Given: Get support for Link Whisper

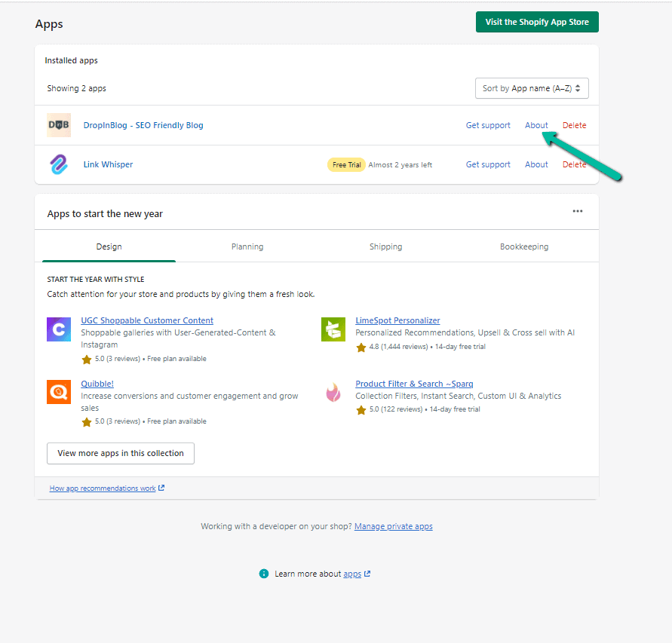Looking at the screenshot, I should 488,164.
